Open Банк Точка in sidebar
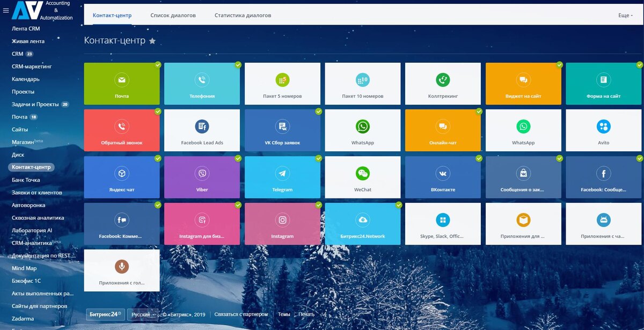644x330 pixels. point(26,180)
